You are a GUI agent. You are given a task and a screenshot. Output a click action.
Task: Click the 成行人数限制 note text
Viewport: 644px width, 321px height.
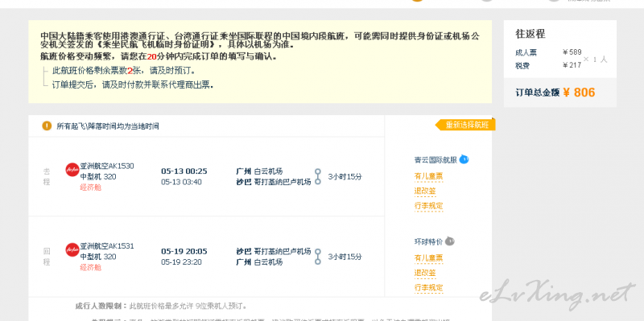(x=162, y=306)
